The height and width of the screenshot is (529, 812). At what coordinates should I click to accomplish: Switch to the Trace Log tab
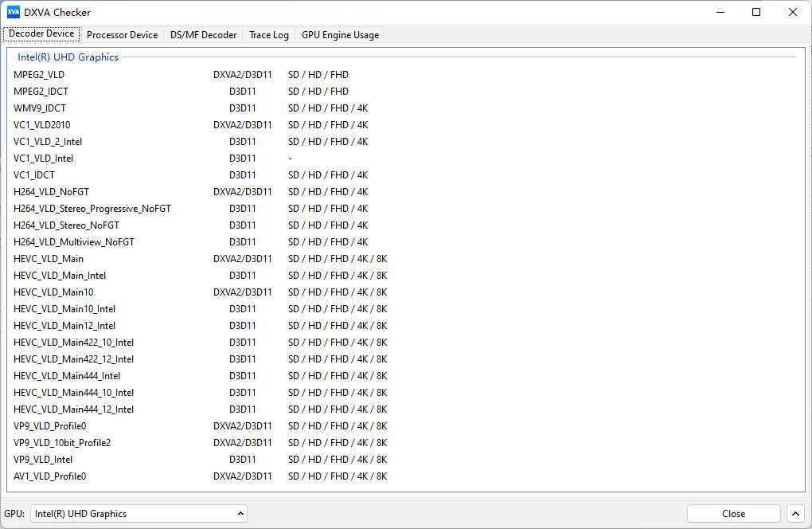269,35
